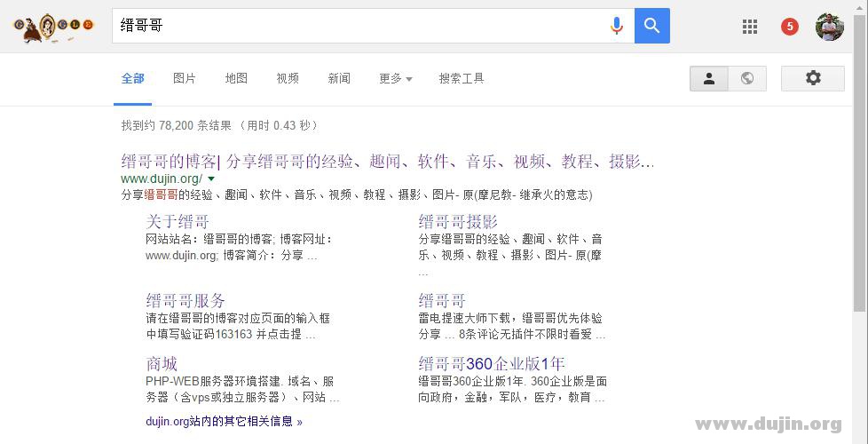Start voice search with microphone icon

(x=617, y=26)
